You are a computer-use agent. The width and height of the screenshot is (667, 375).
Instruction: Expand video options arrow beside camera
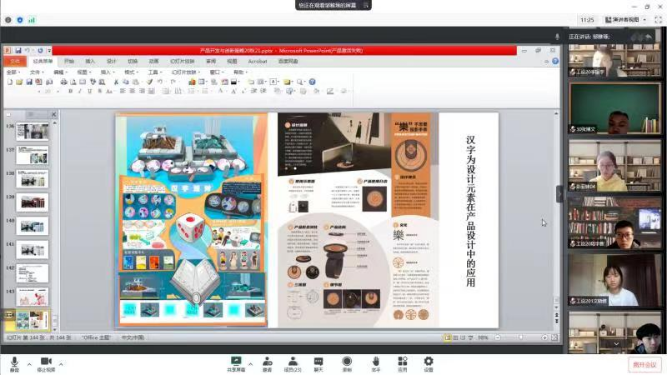[x=61, y=364]
